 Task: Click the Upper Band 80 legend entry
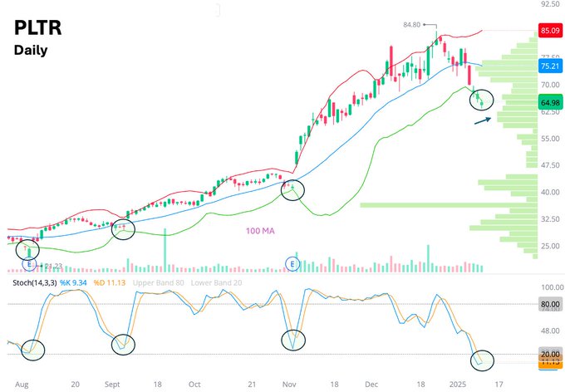(158, 283)
